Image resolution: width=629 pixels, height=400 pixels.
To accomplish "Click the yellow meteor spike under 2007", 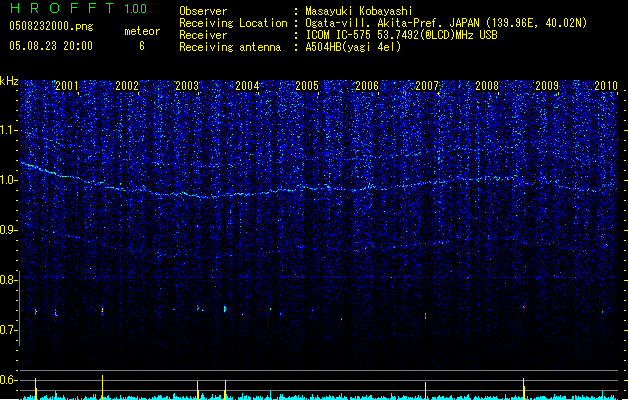I will [426, 390].
